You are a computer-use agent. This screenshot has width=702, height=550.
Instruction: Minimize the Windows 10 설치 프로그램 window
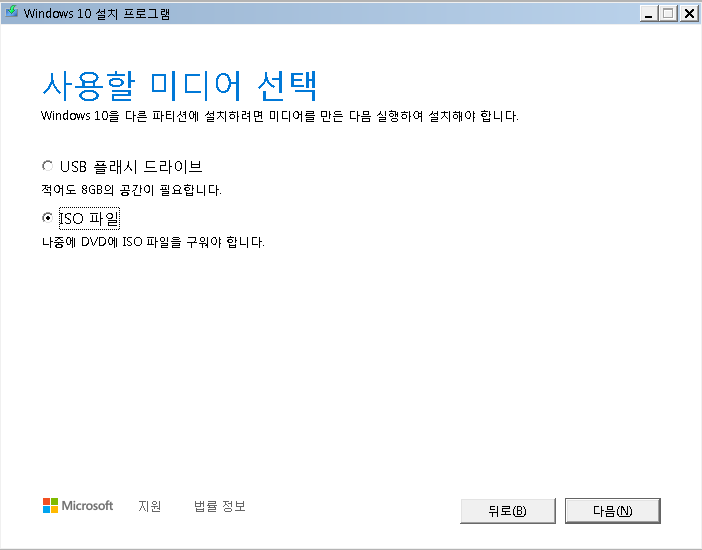click(649, 13)
